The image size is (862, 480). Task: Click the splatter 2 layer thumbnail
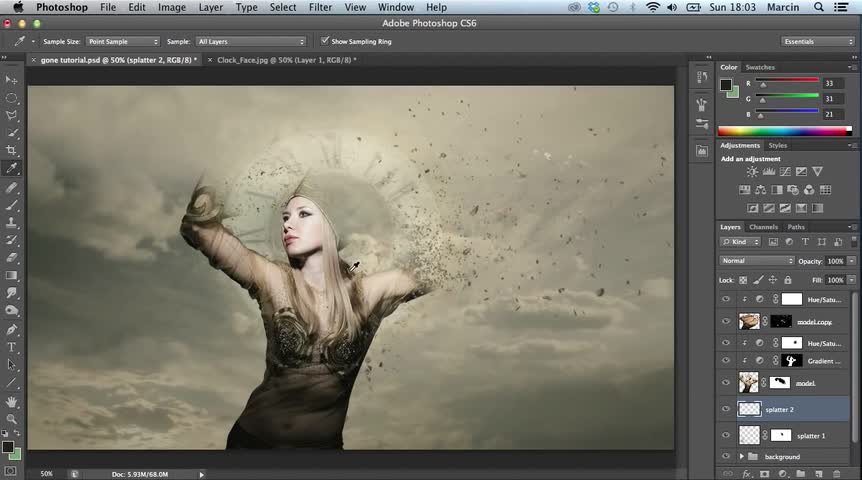(749, 408)
